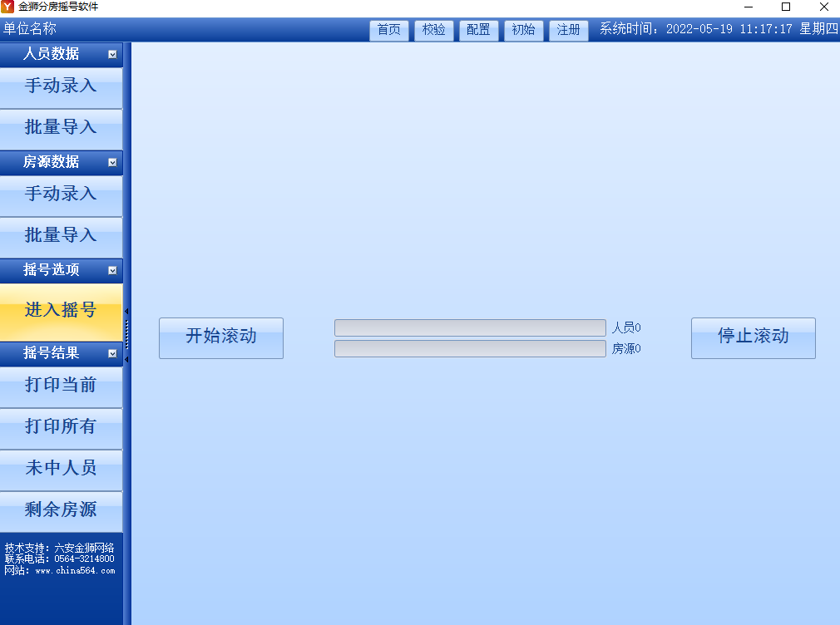The height and width of the screenshot is (625, 840).
Task: Click 剩余房源 sidebar button
Action: [61, 511]
